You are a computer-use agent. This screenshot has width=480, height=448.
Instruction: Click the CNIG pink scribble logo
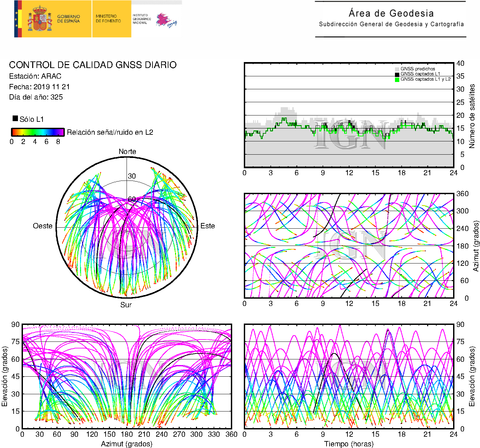[166, 20]
